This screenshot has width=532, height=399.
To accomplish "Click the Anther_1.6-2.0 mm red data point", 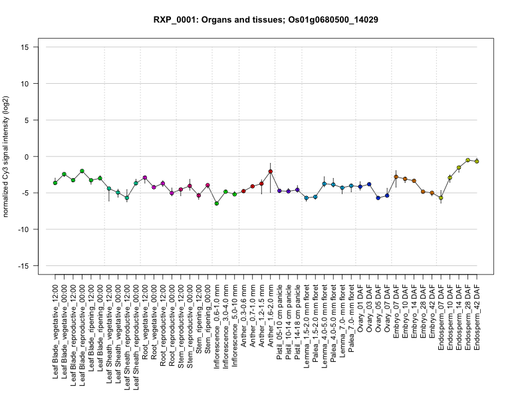I will pos(271,172).
